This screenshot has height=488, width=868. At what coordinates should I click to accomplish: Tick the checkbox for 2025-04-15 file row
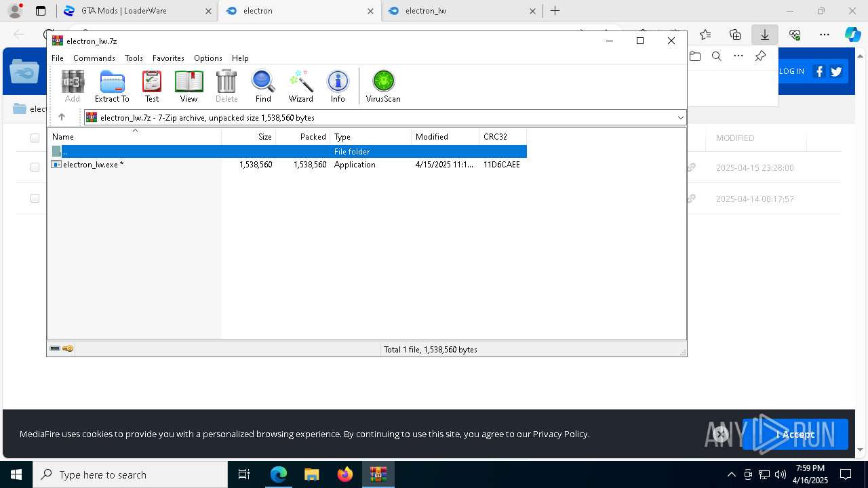pos(35,167)
